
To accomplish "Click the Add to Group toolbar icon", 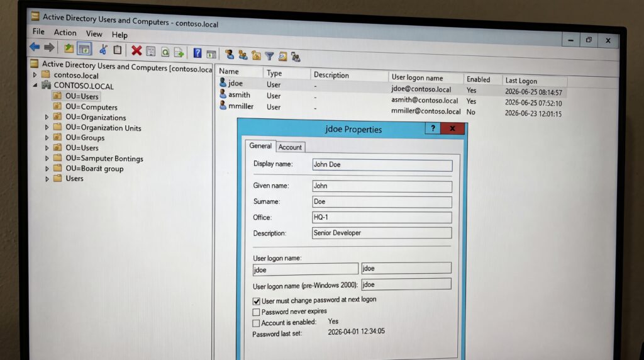I will click(x=296, y=57).
